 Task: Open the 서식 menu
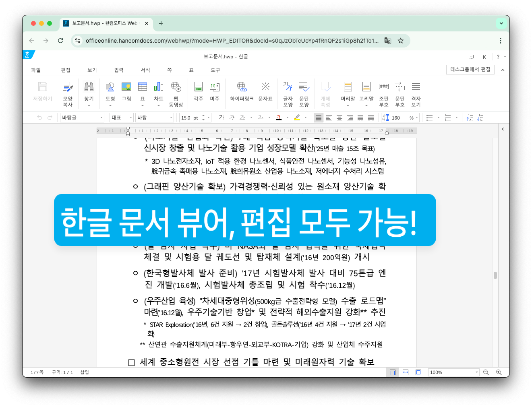[145, 70]
